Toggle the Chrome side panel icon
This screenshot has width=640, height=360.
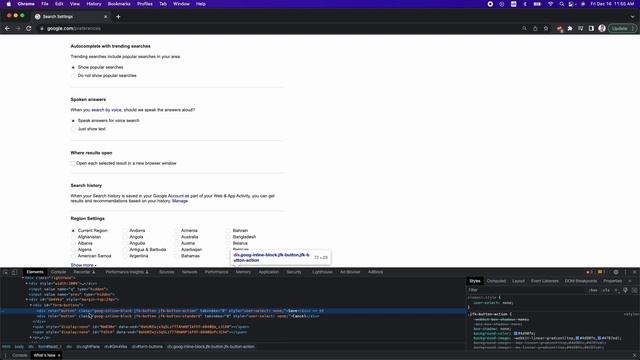click(591, 29)
